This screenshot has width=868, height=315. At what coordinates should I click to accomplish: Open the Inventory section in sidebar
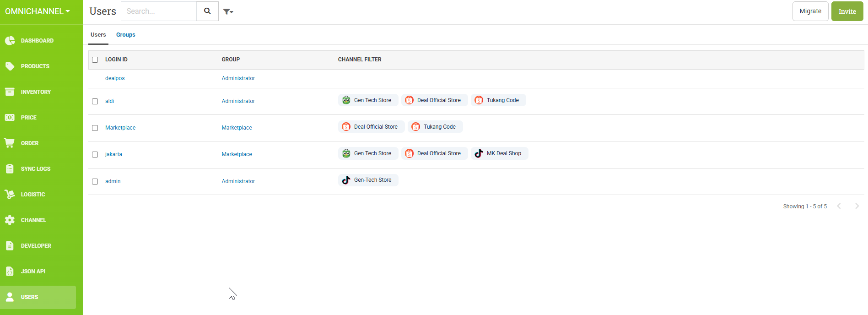tap(35, 92)
